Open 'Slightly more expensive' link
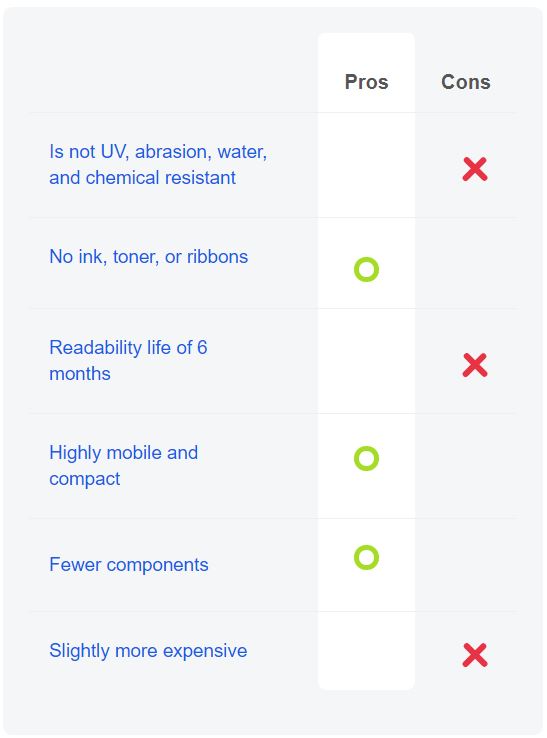 coord(148,651)
